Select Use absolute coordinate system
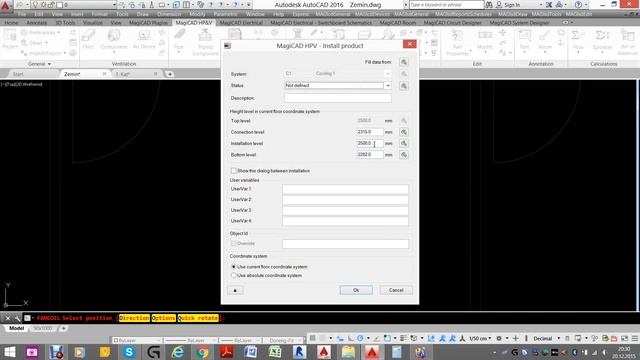The height and width of the screenshot is (360, 640). [x=233, y=276]
